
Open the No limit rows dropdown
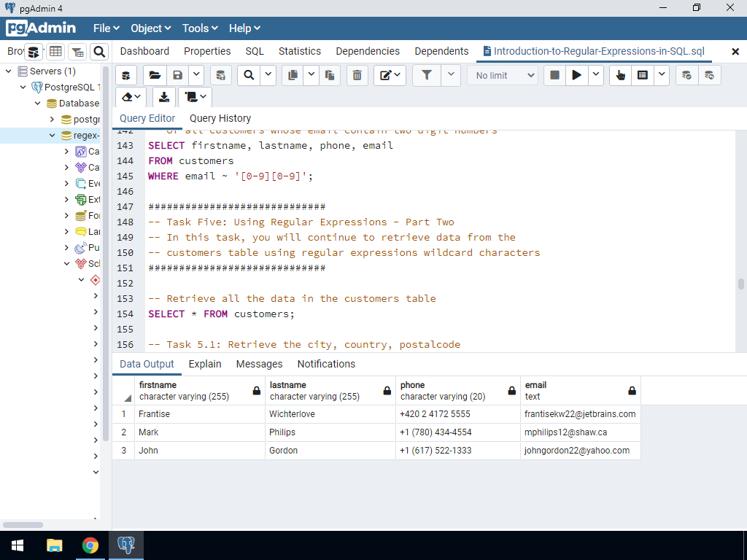[503, 75]
